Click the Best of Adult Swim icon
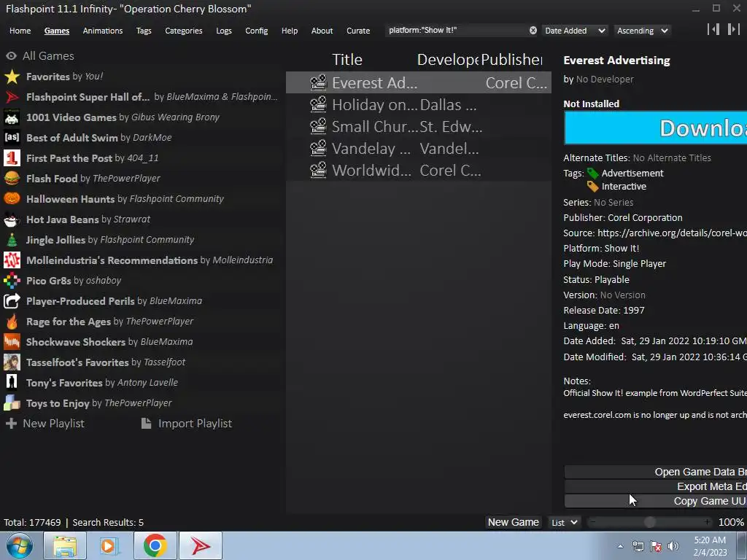Image resolution: width=747 pixels, height=560 pixels. pos(12,138)
